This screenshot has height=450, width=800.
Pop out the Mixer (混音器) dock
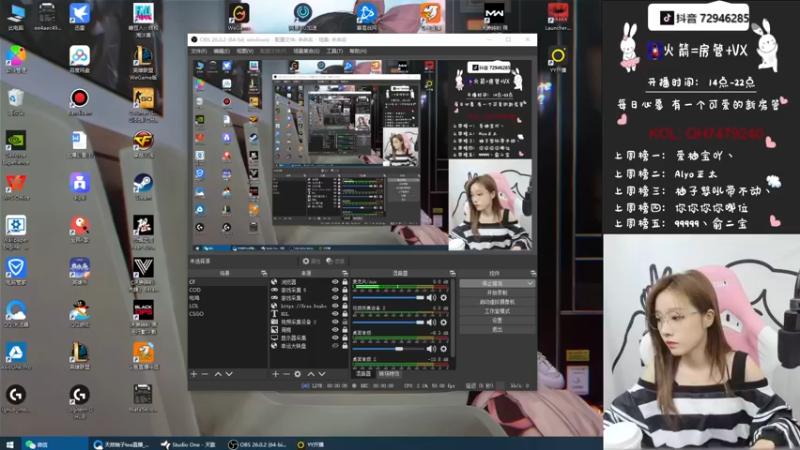[x=452, y=273]
